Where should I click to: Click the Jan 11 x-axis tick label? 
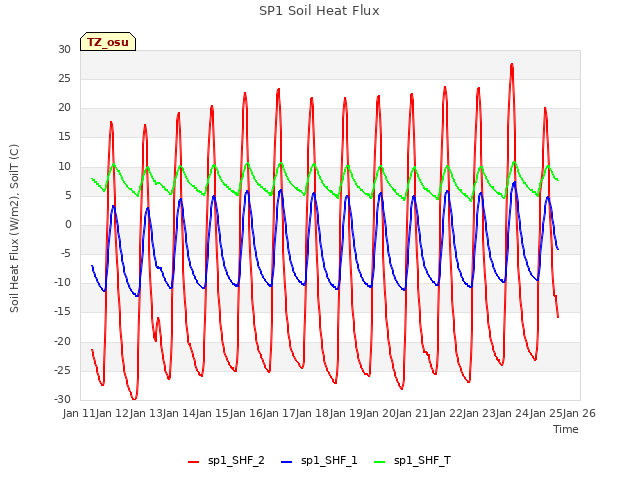click(x=79, y=413)
